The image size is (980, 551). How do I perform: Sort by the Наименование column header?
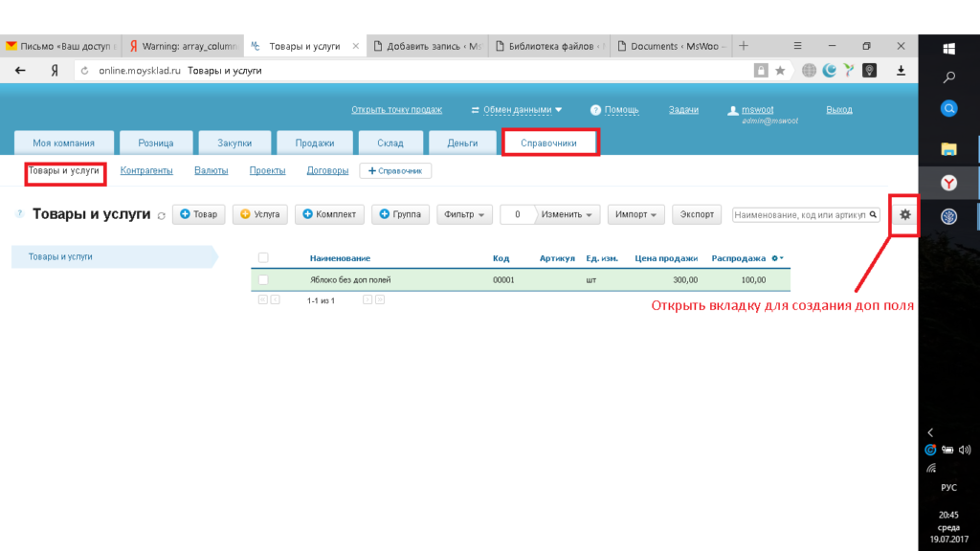[x=340, y=258]
